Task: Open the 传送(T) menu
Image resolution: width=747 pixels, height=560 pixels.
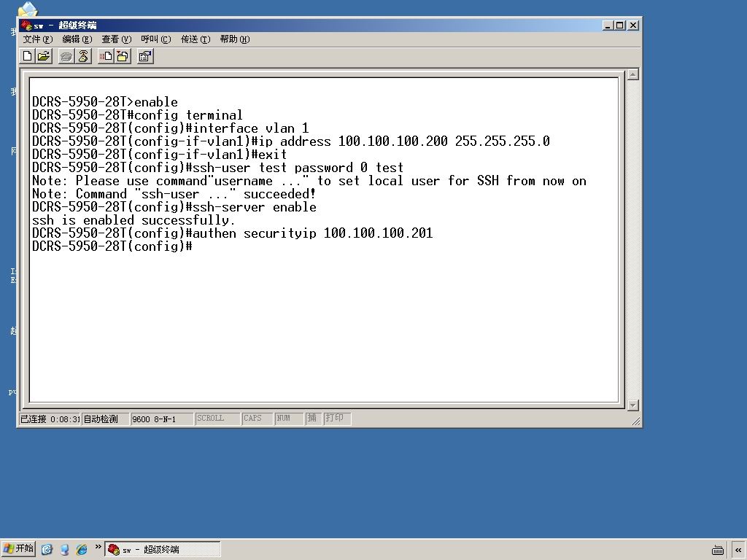Action: coord(196,39)
